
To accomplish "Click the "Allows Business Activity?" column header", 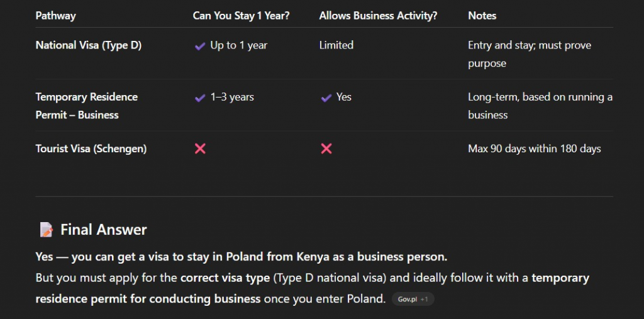I will click(378, 16).
